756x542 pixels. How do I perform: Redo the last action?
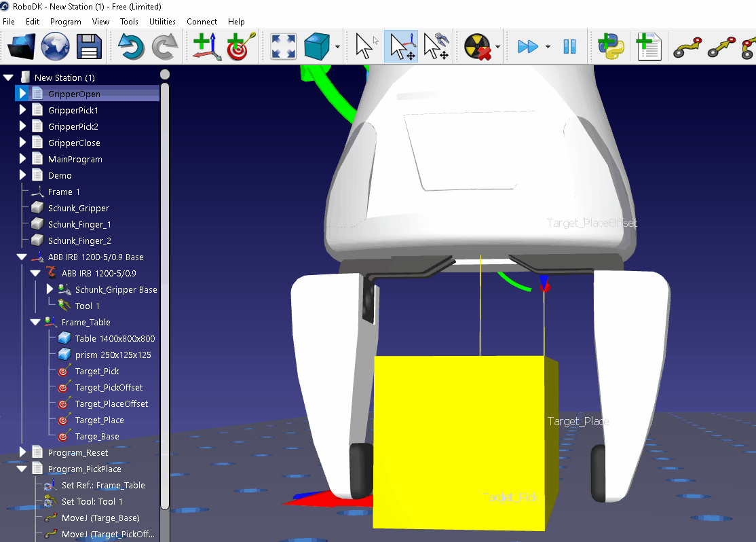tap(165, 46)
